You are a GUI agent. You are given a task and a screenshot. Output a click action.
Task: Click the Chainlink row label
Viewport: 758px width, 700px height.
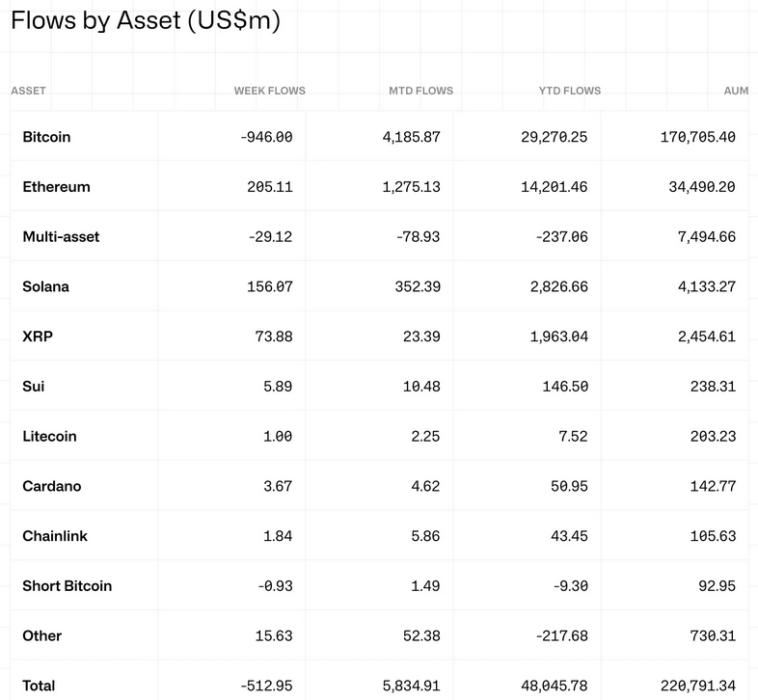[x=55, y=536]
